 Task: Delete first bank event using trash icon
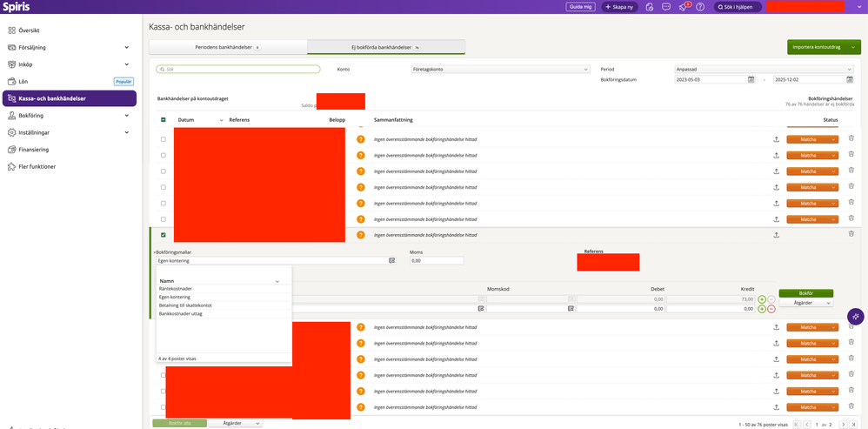click(x=851, y=139)
